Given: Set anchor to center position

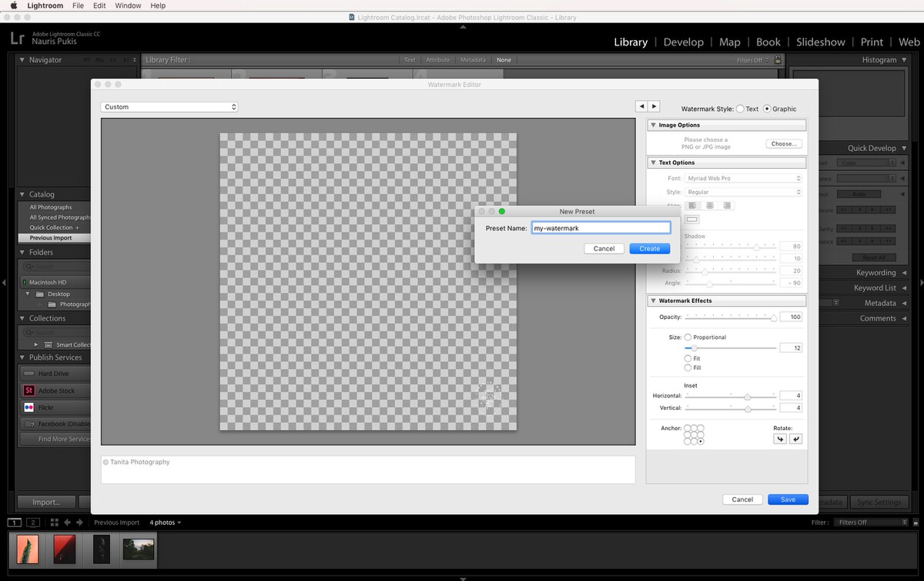Looking at the screenshot, I should [694, 435].
